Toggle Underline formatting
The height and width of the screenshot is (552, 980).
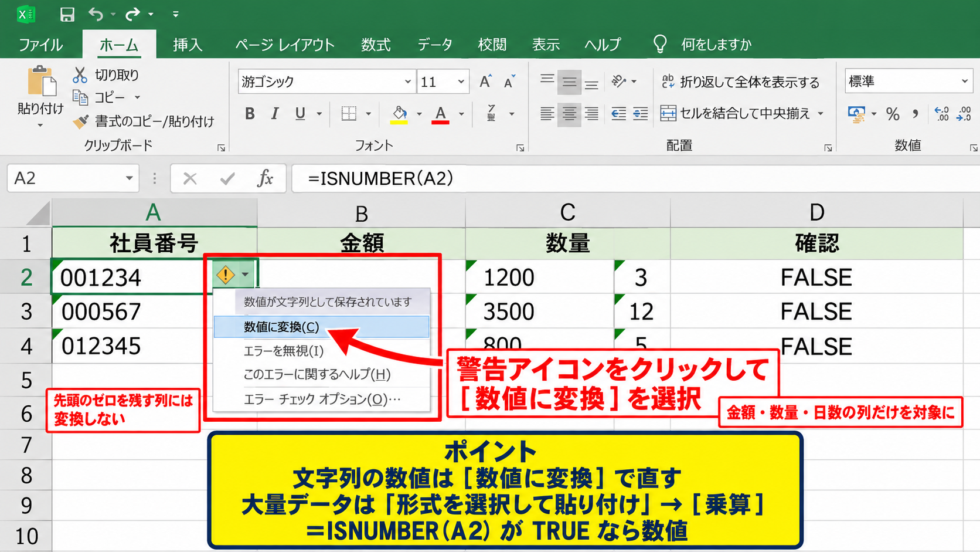[x=300, y=114]
